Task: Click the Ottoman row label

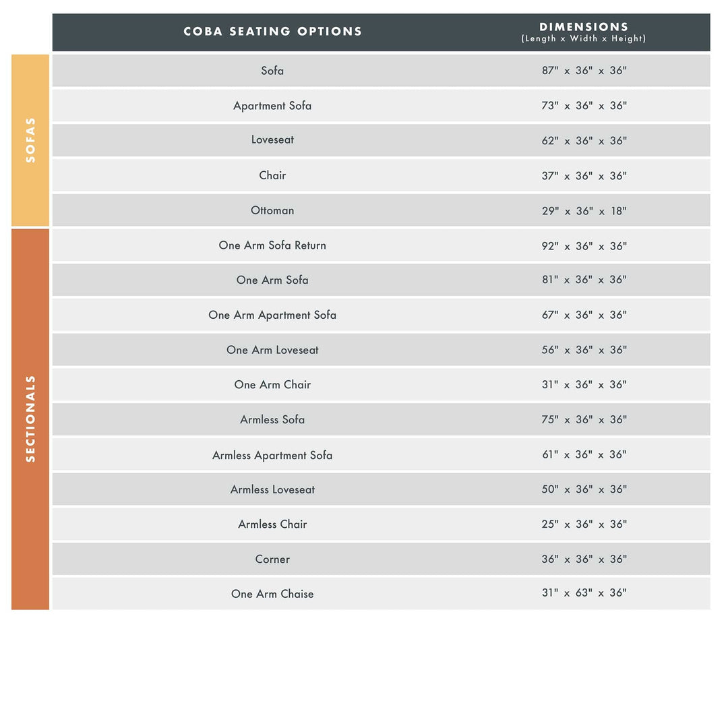Action: [272, 210]
